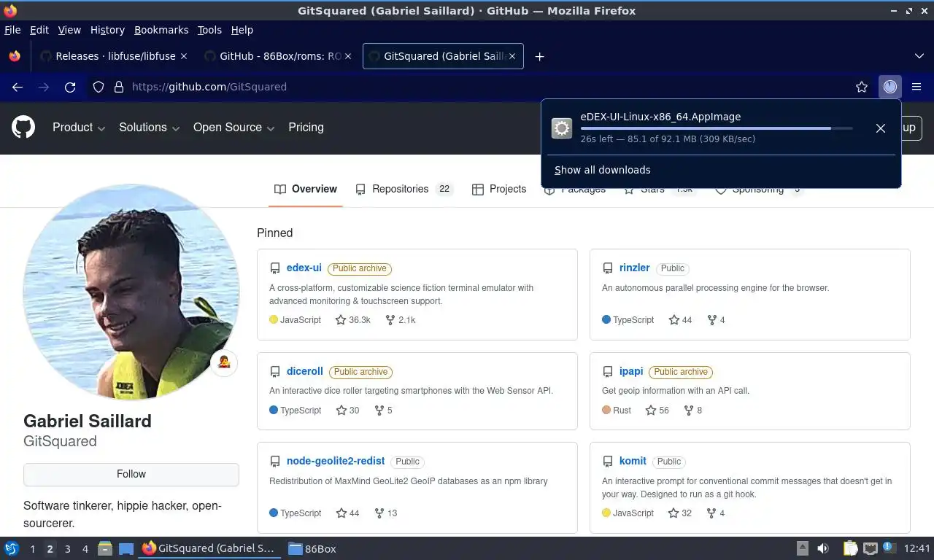Image resolution: width=934 pixels, height=560 pixels.
Task: Open the ipapi repository link
Action: click(631, 372)
